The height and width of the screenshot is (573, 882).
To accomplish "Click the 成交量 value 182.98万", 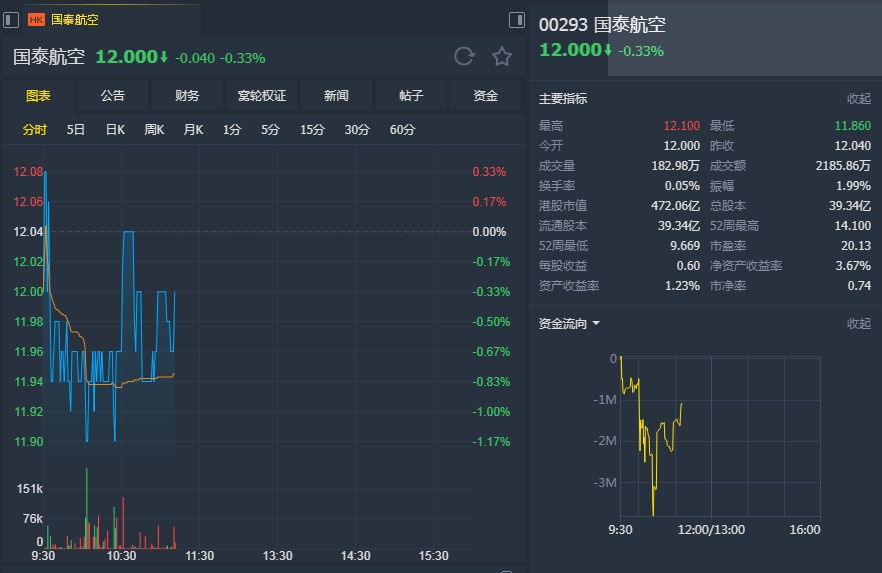I will 676,166.
